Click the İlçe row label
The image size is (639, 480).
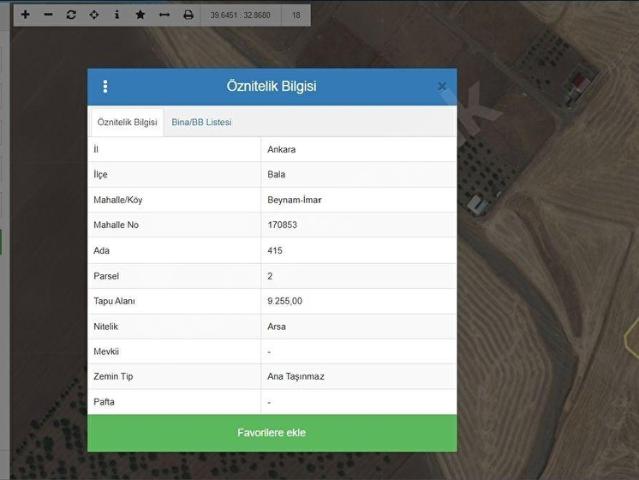(100, 174)
